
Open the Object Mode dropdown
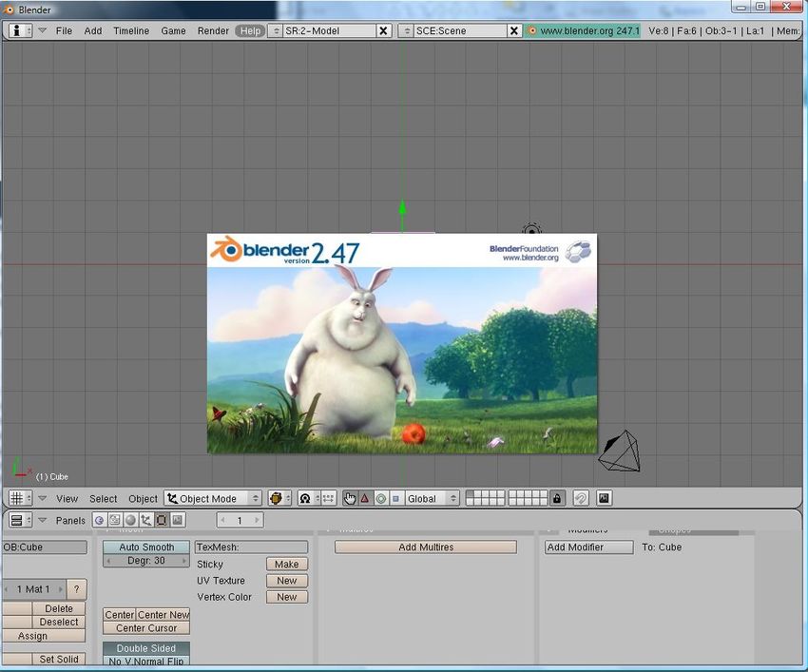pos(213,498)
